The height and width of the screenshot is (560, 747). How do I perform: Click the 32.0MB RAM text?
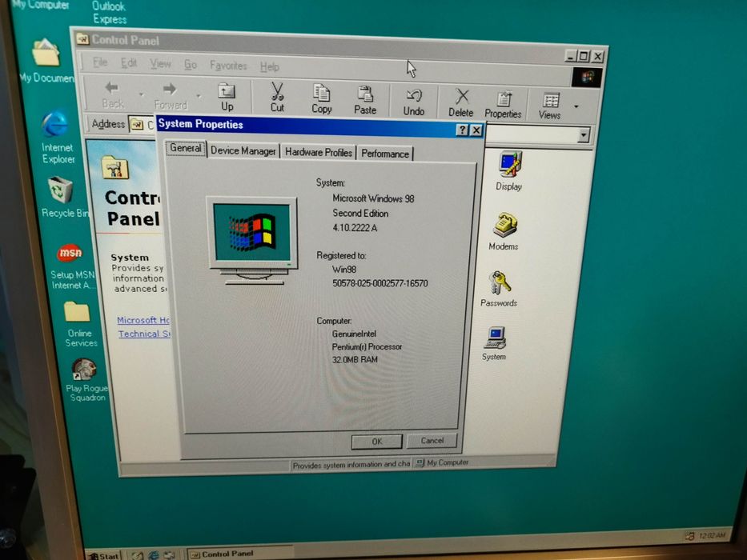(355, 359)
